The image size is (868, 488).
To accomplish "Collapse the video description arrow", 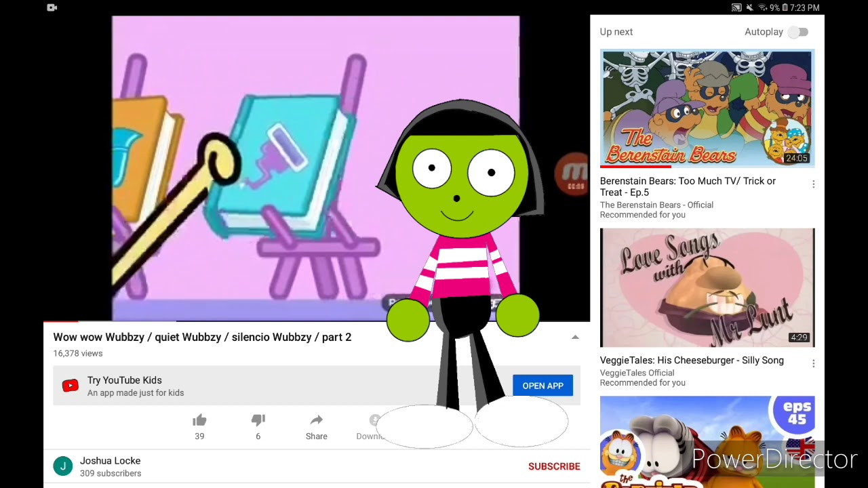I will pos(575,337).
